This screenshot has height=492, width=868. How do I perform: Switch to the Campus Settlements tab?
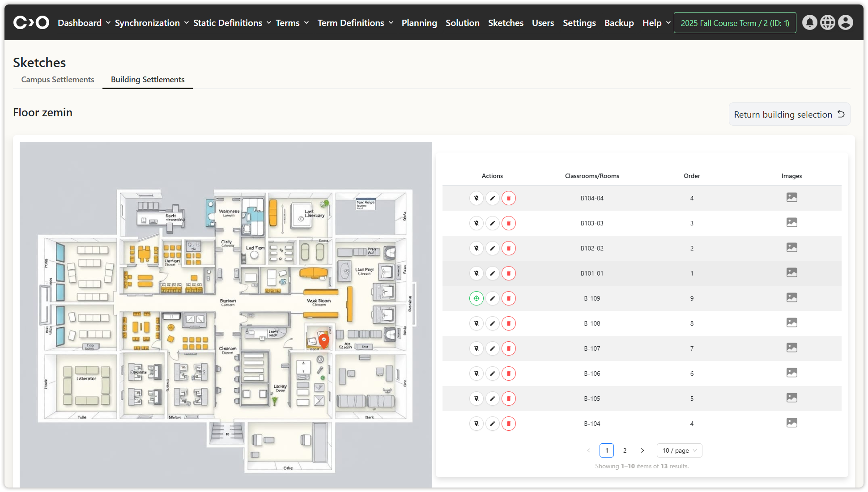(58, 80)
